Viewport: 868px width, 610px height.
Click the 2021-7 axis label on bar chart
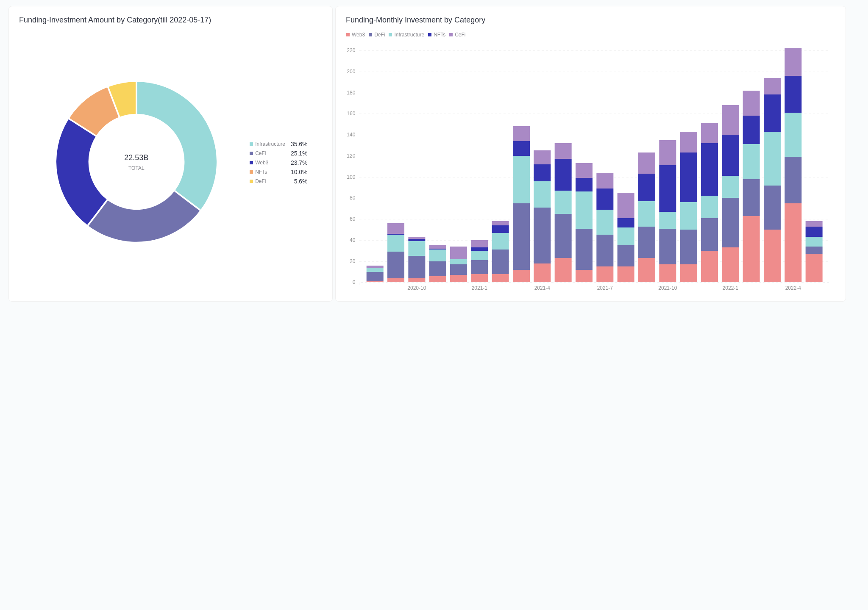click(x=604, y=288)
